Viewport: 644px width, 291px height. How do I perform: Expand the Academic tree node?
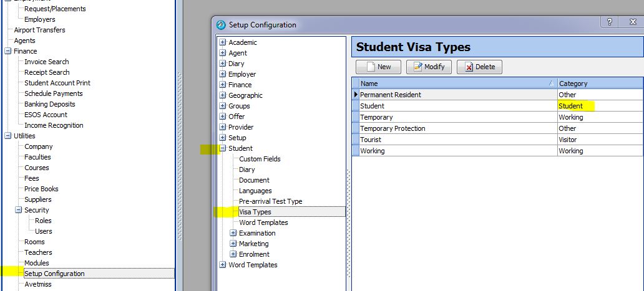tap(223, 42)
